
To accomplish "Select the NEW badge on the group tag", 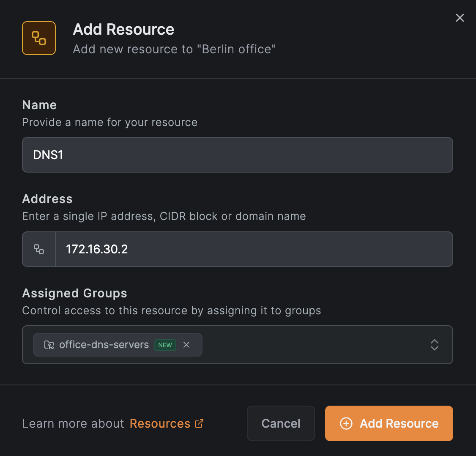I will coord(165,345).
